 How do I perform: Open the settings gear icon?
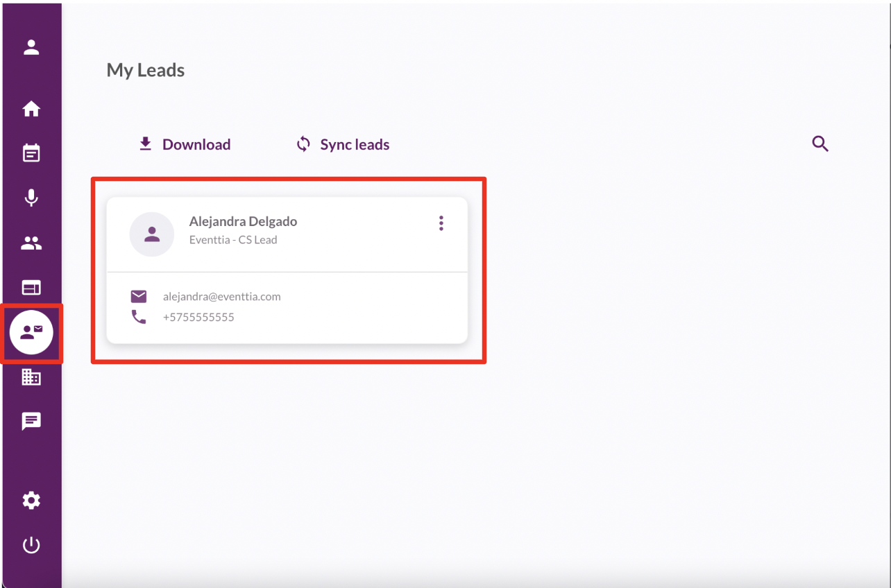click(x=31, y=501)
